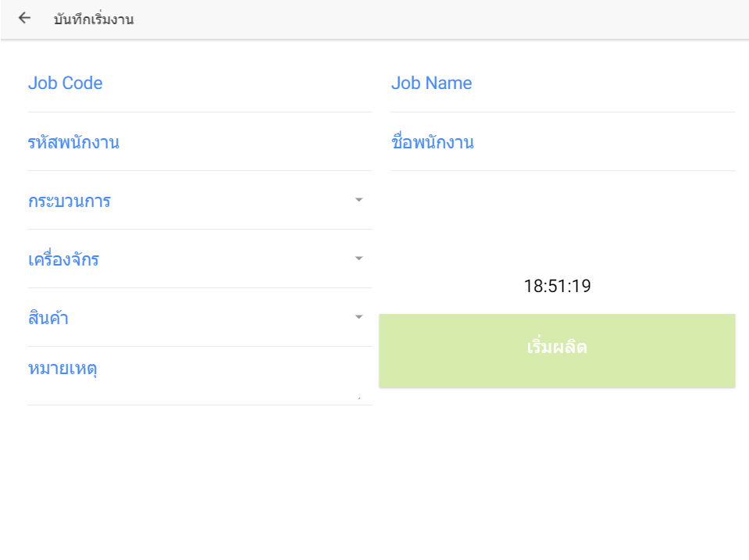
Task: Click the กระบวนการ select label
Action: click(70, 202)
